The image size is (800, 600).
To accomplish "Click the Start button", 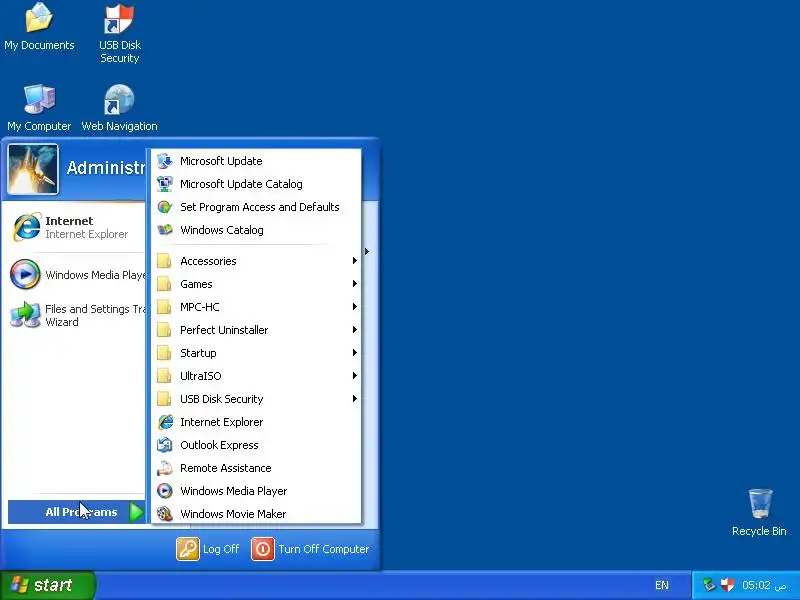I will pos(47,585).
